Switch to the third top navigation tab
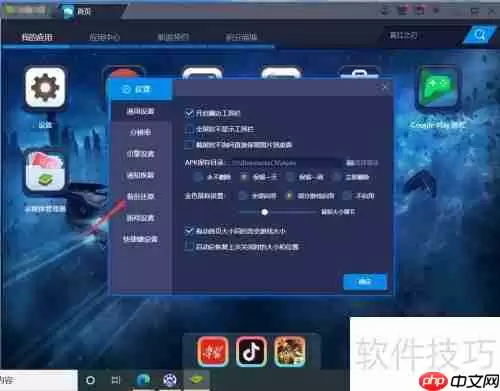Image resolution: width=500 pixels, height=391 pixels. 173,37
